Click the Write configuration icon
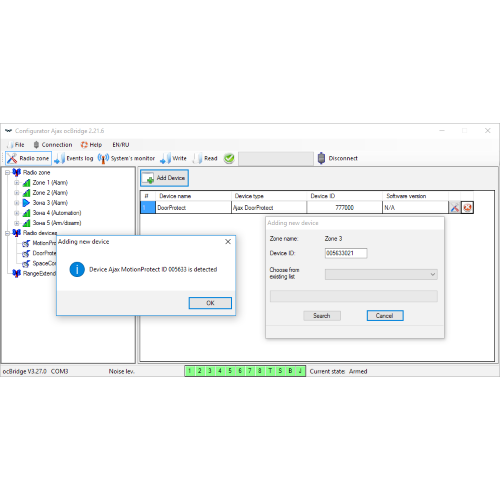500x500 pixels. [165, 158]
